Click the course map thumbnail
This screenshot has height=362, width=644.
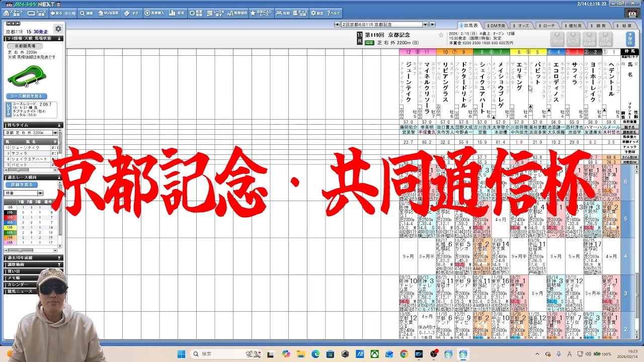(x=27, y=77)
